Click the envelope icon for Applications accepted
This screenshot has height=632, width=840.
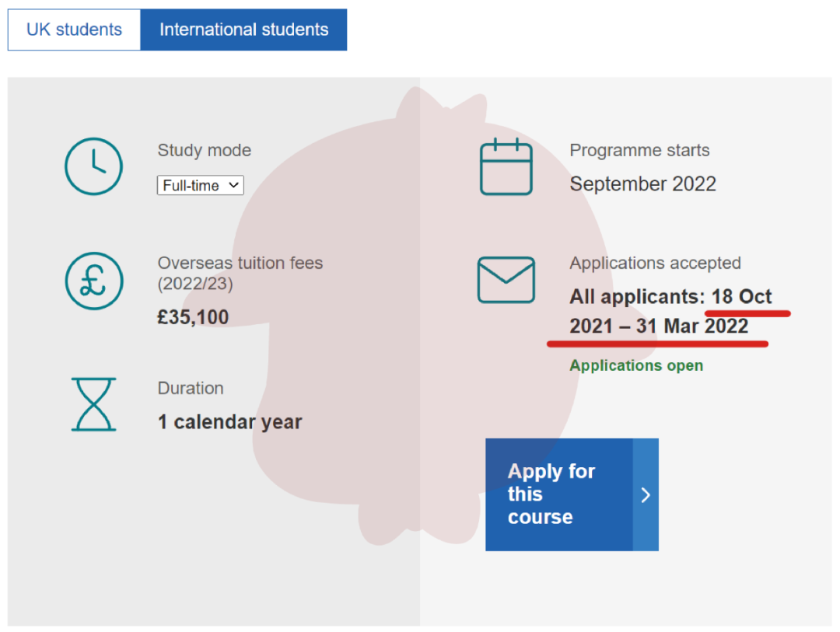coord(506,280)
